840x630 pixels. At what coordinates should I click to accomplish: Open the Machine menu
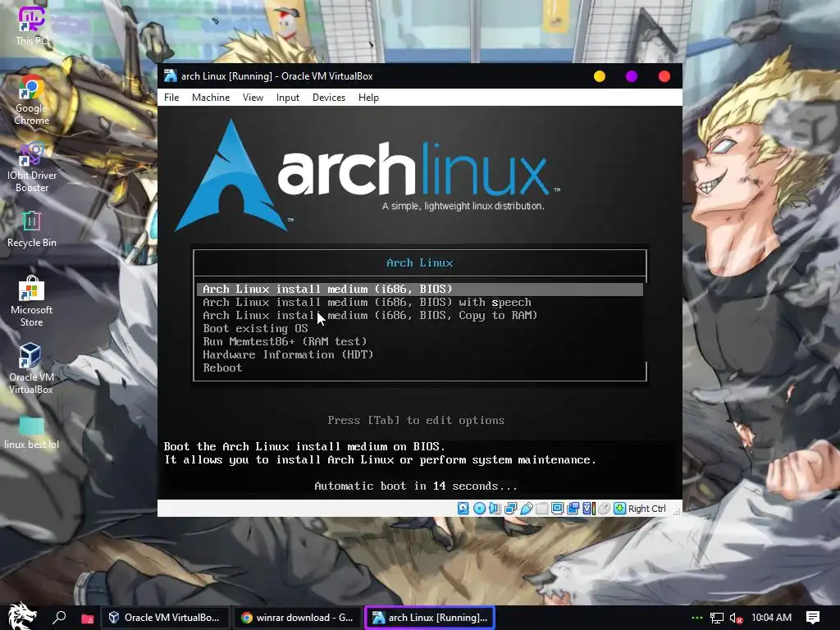click(211, 98)
